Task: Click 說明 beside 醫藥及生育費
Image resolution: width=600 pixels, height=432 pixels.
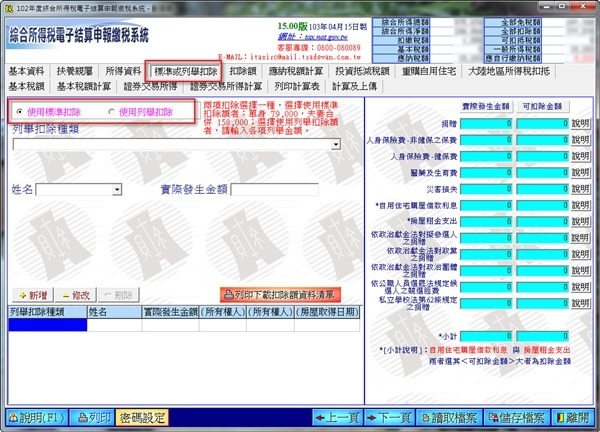Action: coord(580,173)
